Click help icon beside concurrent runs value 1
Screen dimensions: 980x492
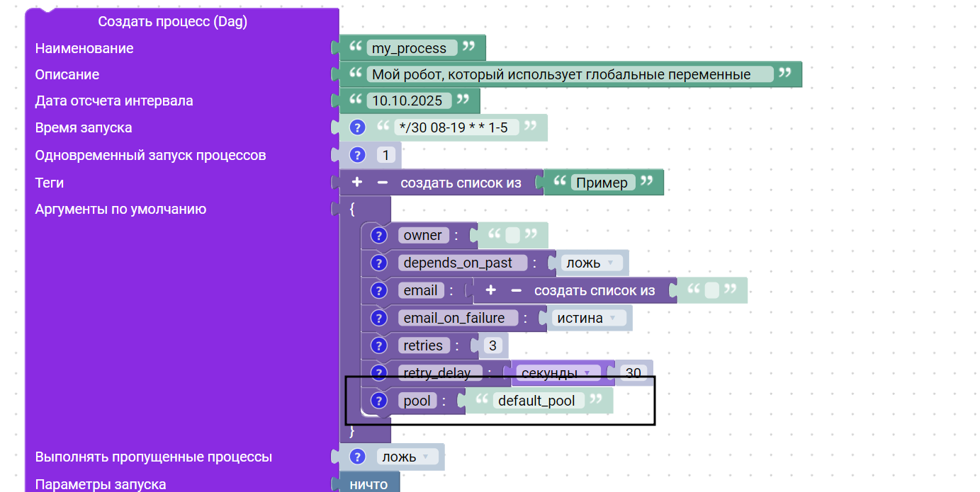357,155
